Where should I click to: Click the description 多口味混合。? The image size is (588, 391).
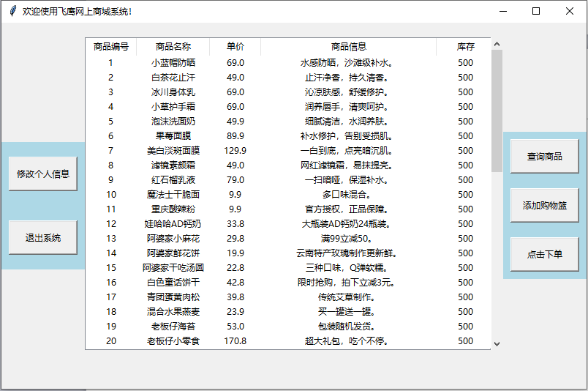pos(346,195)
